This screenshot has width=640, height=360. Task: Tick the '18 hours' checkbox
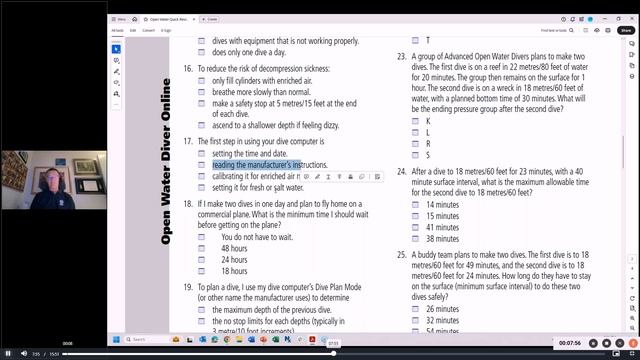coord(202,271)
